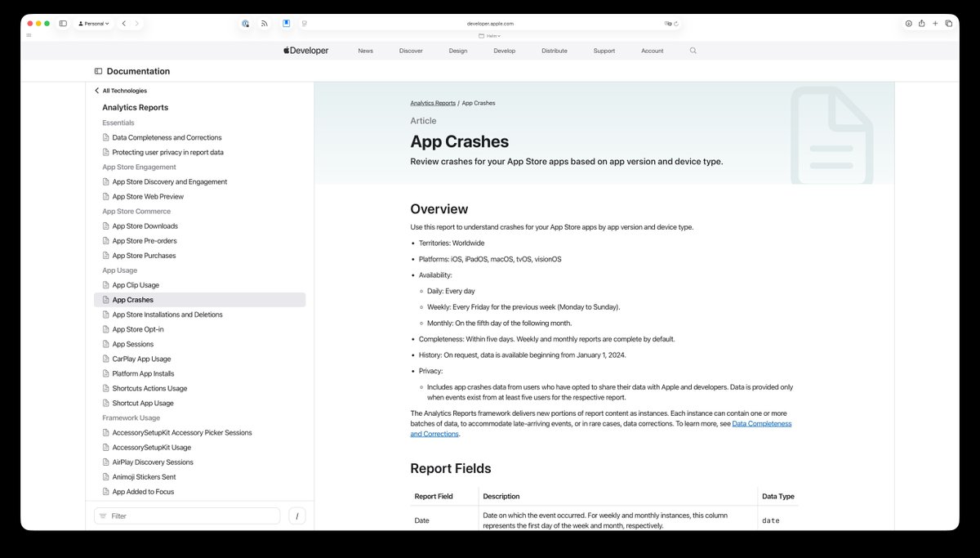This screenshot has height=558, width=980.
Task: Open Data Completeness and Corrections inline link
Action: pos(601,429)
